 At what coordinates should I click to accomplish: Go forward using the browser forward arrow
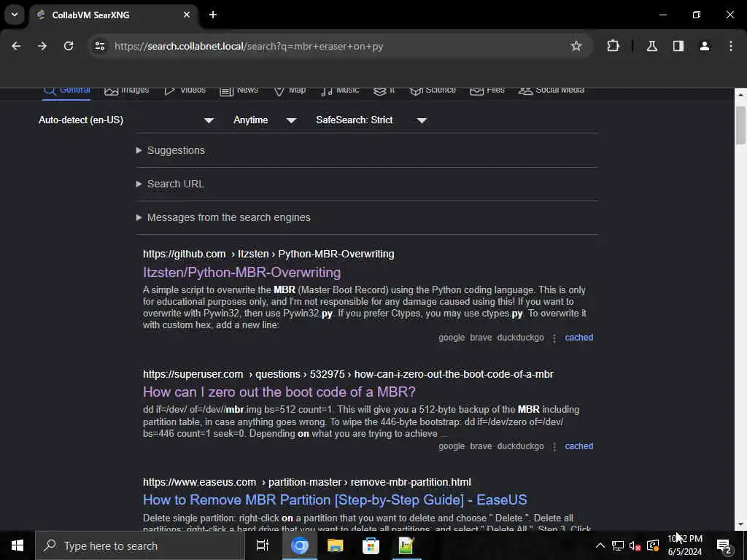point(42,46)
